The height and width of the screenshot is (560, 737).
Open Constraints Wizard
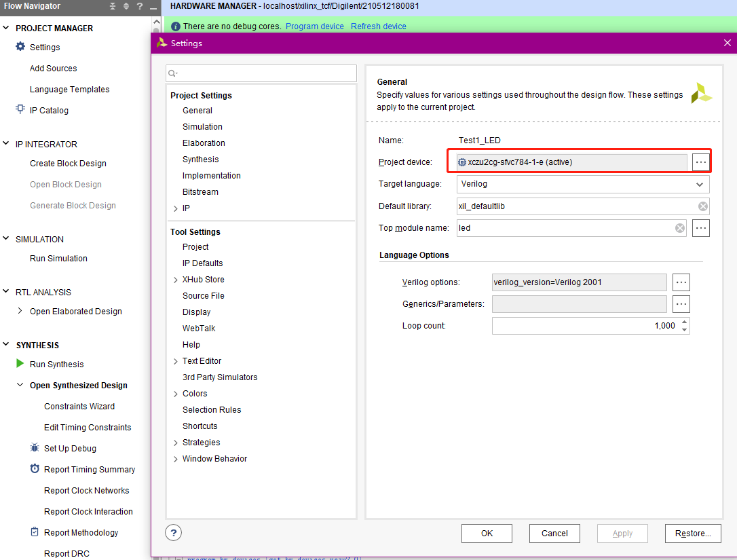click(x=79, y=406)
